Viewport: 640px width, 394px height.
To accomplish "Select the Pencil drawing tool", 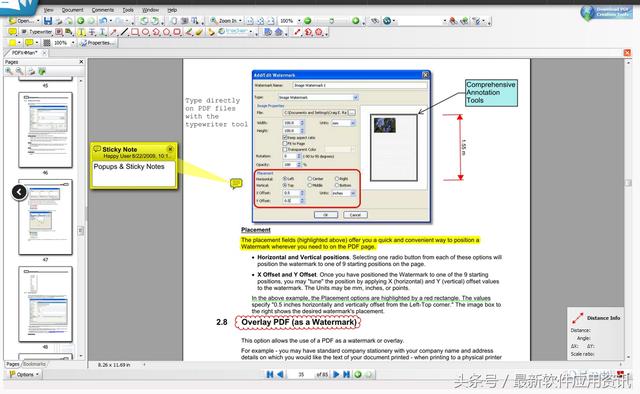I will tap(188, 32).
